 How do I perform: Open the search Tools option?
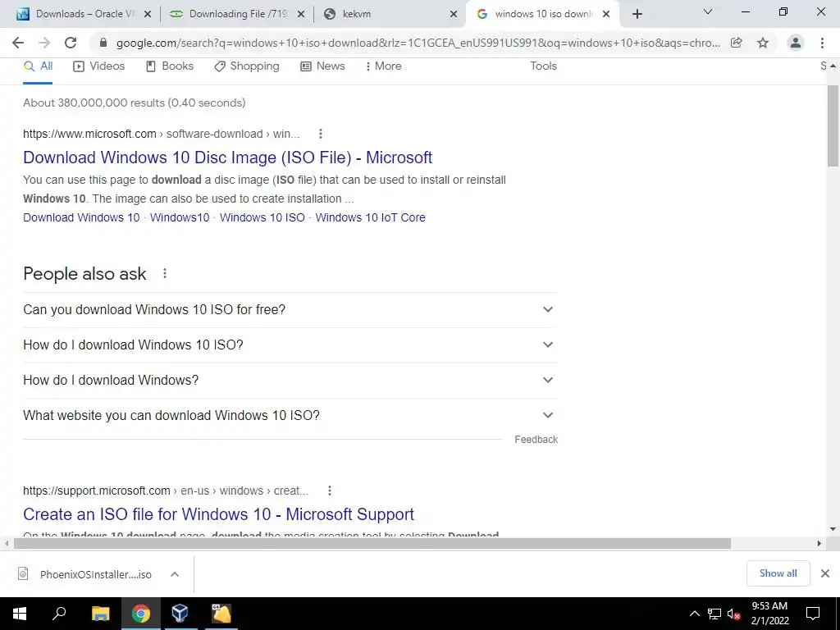click(x=543, y=66)
